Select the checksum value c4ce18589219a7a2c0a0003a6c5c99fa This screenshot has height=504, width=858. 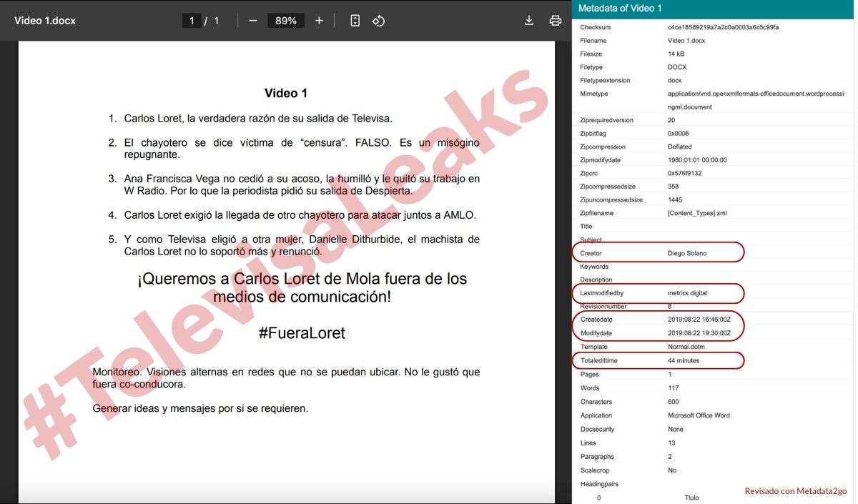click(x=723, y=27)
